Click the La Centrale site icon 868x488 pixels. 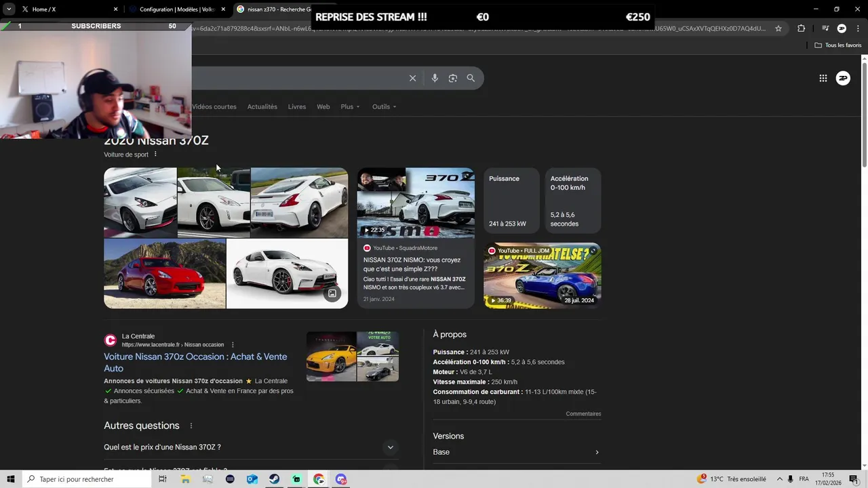(x=111, y=340)
